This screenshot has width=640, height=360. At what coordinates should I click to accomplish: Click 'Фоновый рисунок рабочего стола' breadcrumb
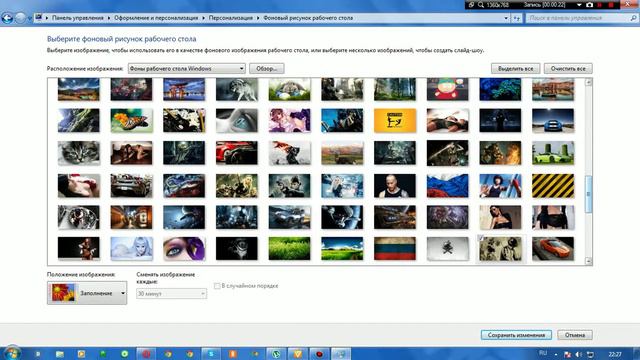tap(308, 18)
